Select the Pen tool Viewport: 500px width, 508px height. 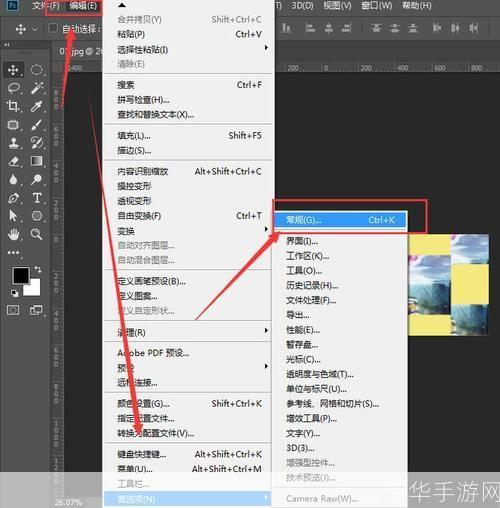point(13,198)
